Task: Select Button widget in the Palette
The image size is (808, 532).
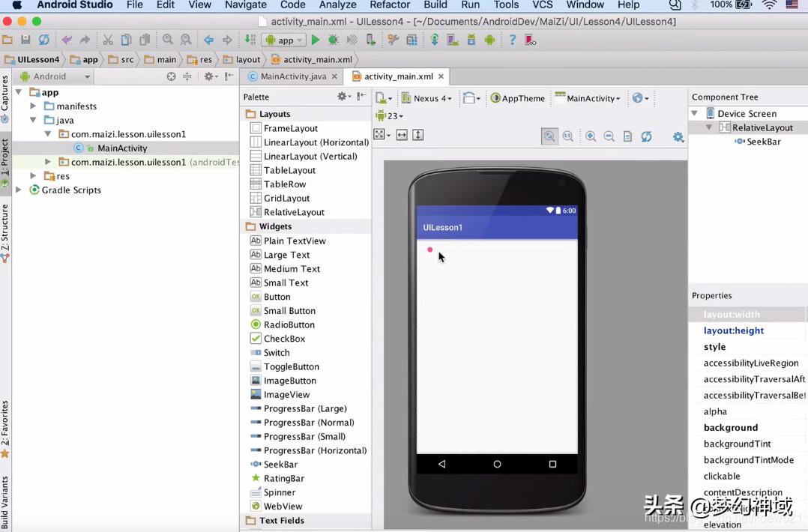Action: (x=277, y=297)
